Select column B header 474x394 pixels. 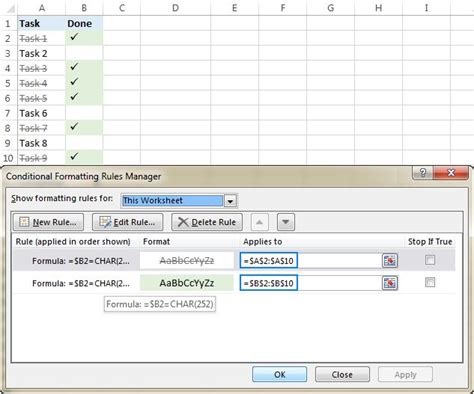pyautogui.click(x=84, y=8)
